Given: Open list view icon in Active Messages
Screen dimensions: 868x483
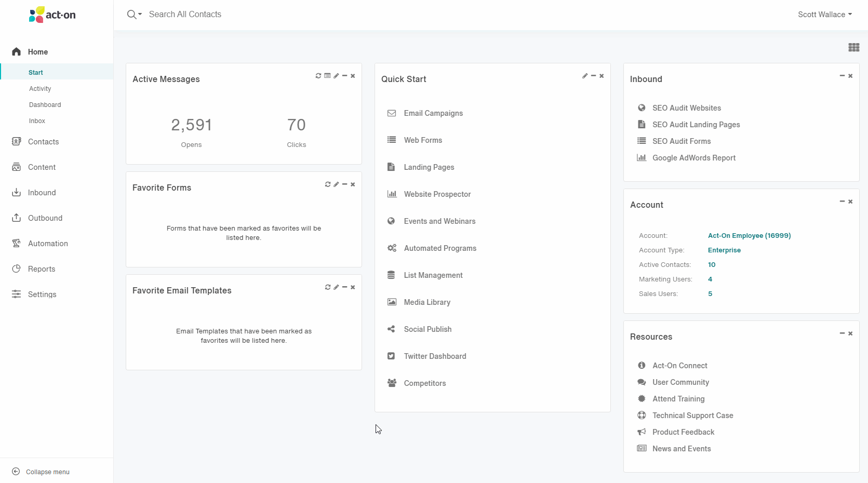Looking at the screenshot, I should coord(327,76).
